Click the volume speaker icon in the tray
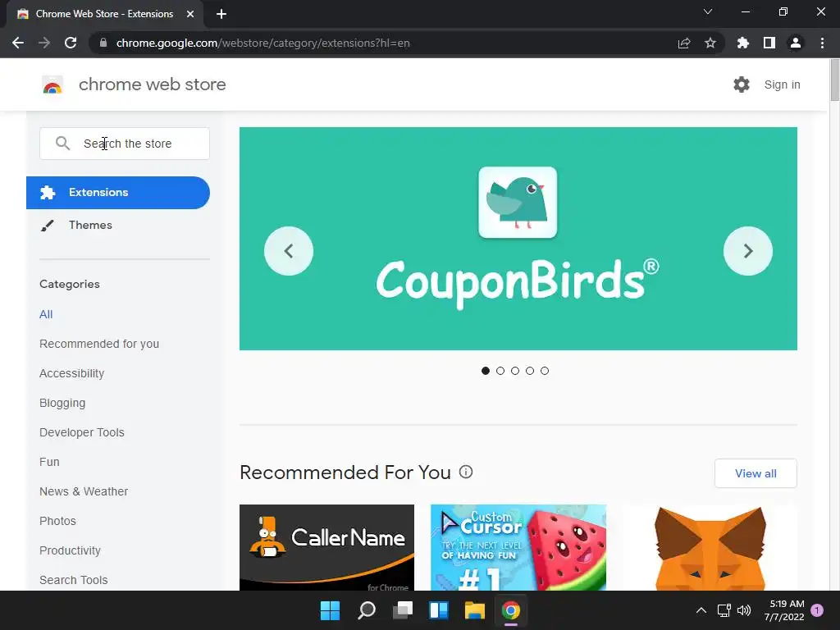 pos(744,610)
